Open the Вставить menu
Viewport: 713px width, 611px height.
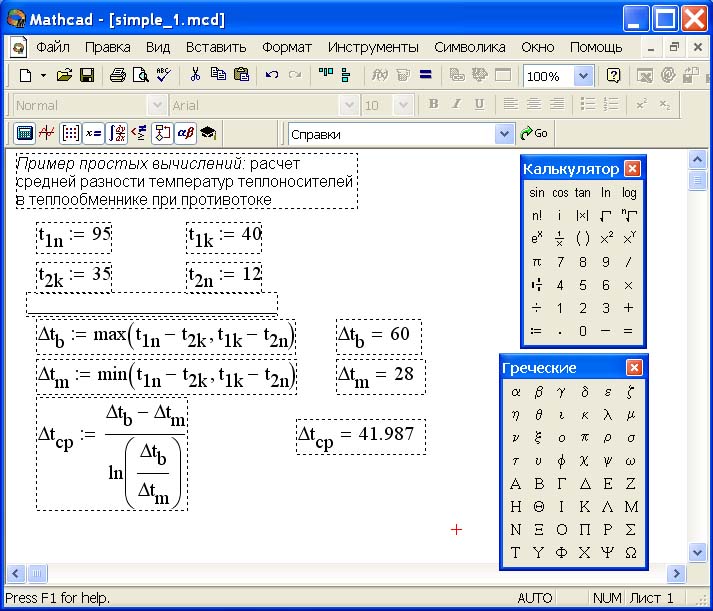216,47
